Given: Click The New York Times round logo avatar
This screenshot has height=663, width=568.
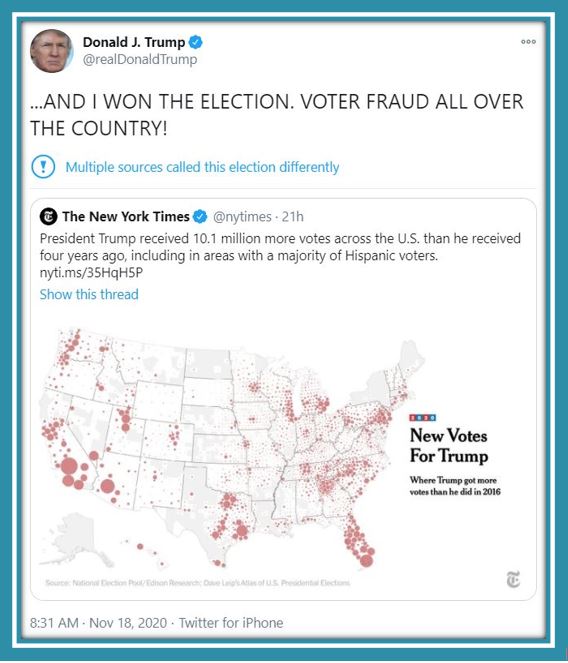Looking at the screenshot, I should pyautogui.click(x=48, y=216).
